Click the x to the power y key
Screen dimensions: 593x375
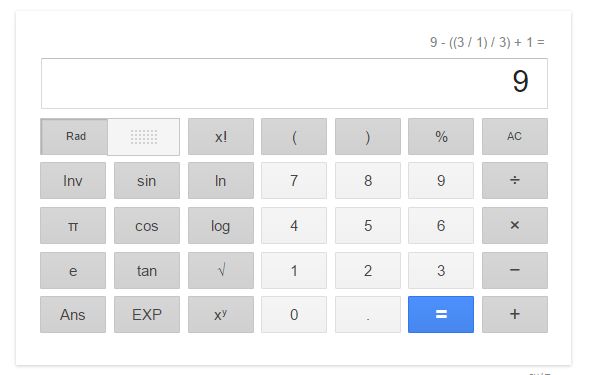221,315
